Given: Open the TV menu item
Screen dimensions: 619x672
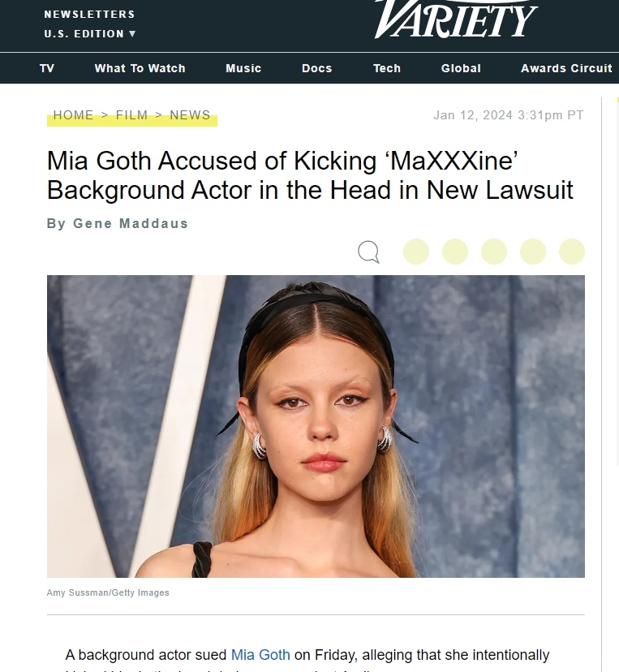Looking at the screenshot, I should point(47,68).
